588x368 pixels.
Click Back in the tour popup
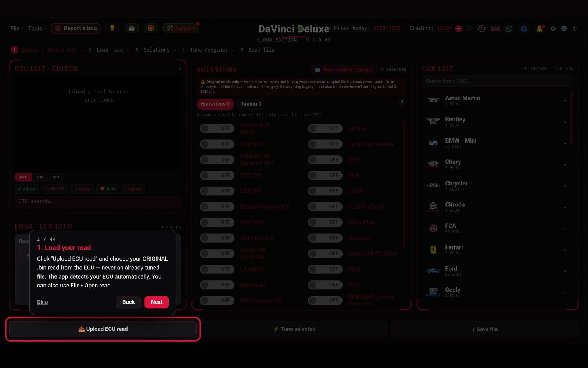point(128,302)
